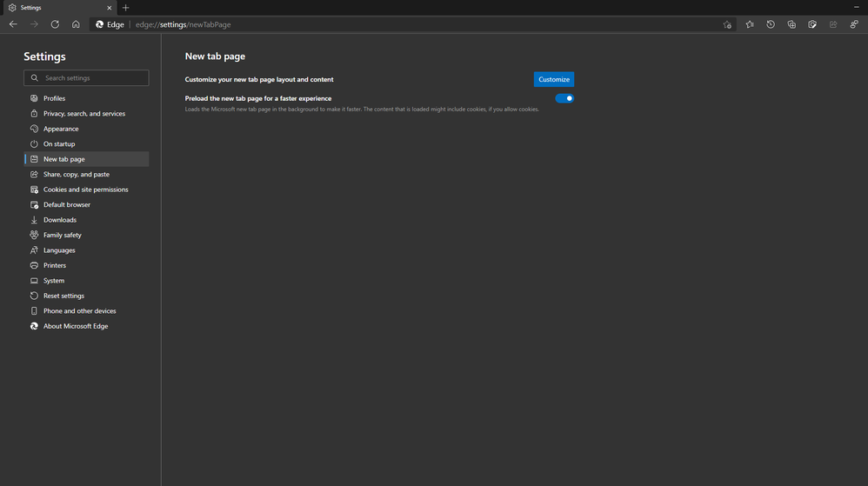Open Printers settings
Viewport: 868px width, 486px height.
click(x=86, y=265)
